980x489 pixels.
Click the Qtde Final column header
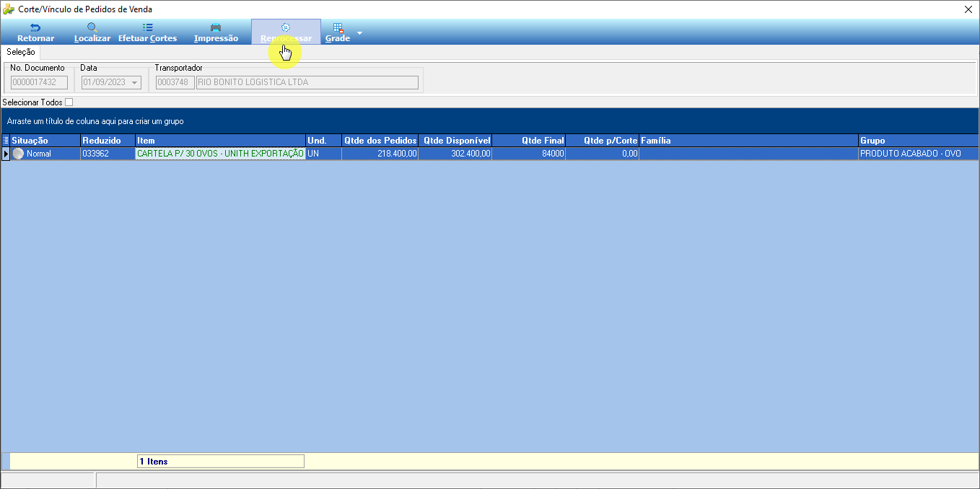[529, 141]
